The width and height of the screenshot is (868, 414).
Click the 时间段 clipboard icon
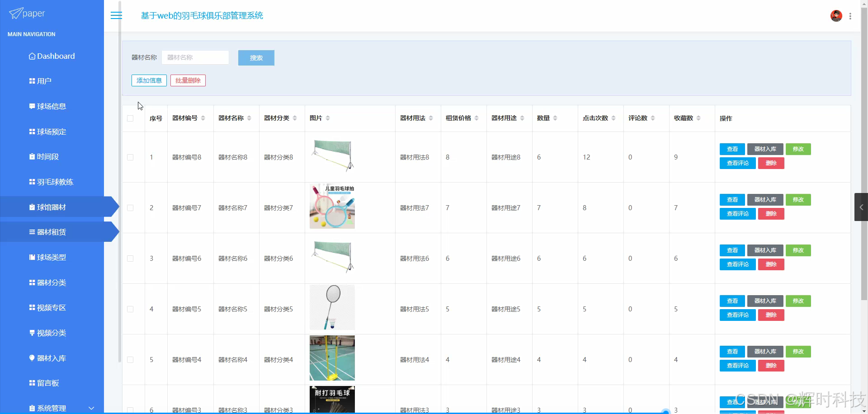pos(32,156)
